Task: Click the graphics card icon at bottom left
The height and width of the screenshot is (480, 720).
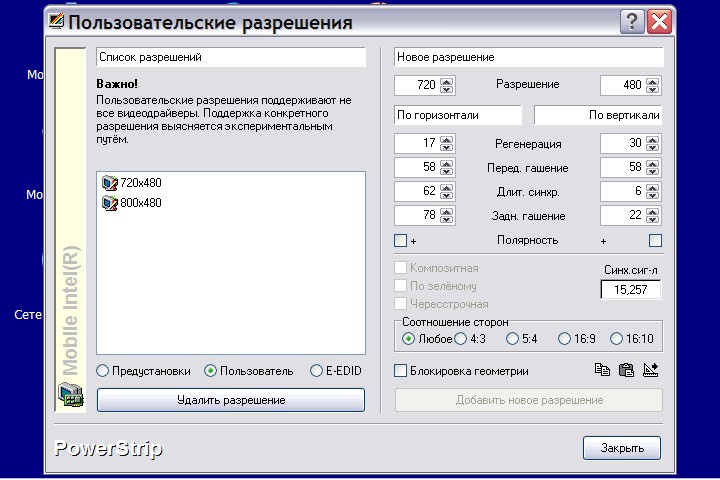Action: 70,399
